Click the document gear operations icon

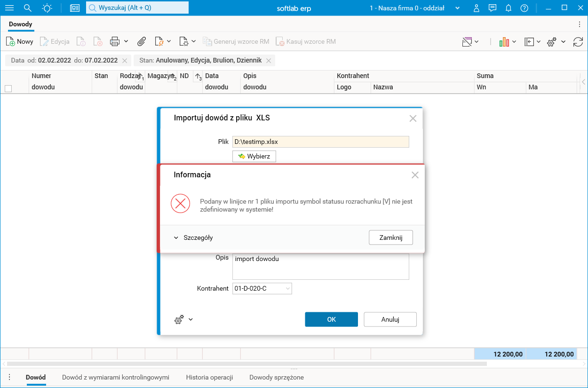click(x=184, y=41)
